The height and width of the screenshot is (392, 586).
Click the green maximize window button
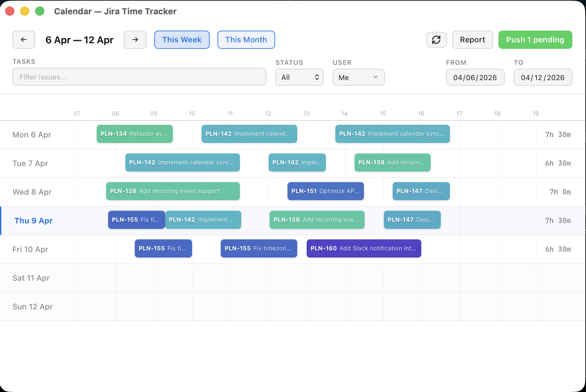pyautogui.click(x=40, y=11)
